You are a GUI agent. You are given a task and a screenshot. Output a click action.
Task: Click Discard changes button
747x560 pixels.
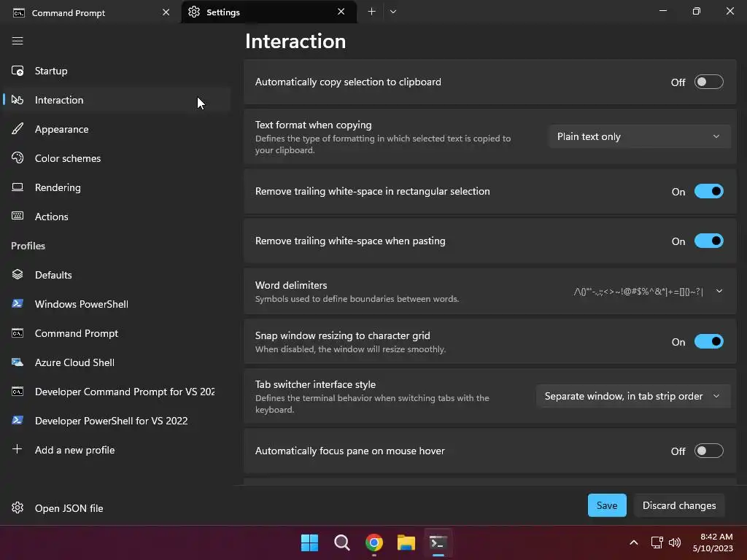pos(679,505)
